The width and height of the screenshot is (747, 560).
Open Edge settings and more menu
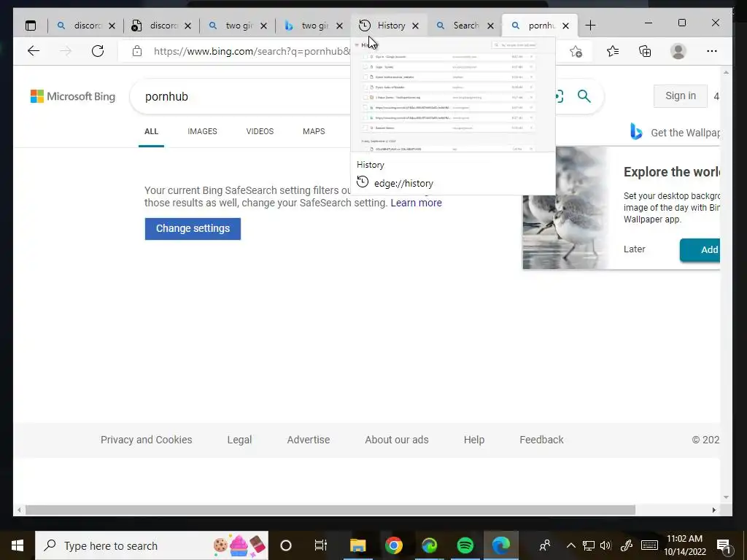(x=712, y=51)
